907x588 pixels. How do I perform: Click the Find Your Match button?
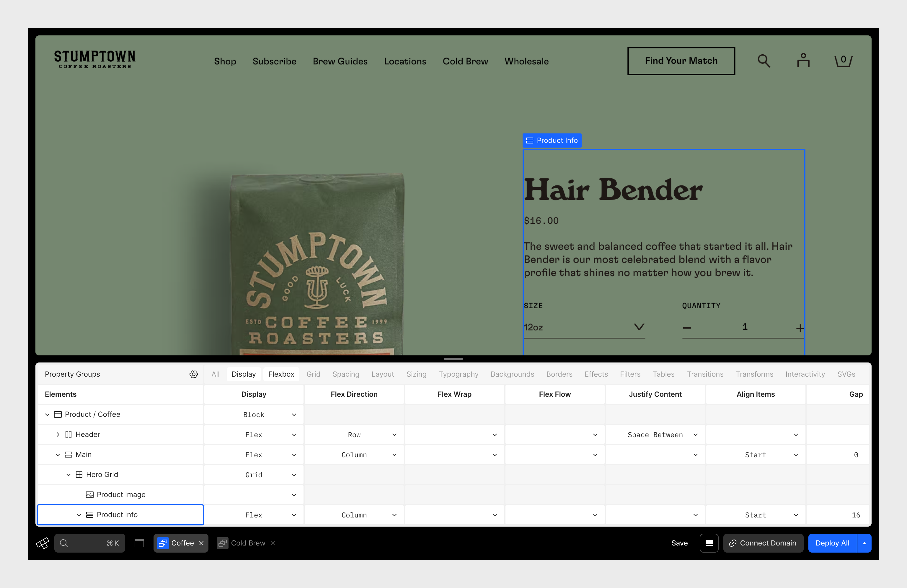[x=681, y=61]
